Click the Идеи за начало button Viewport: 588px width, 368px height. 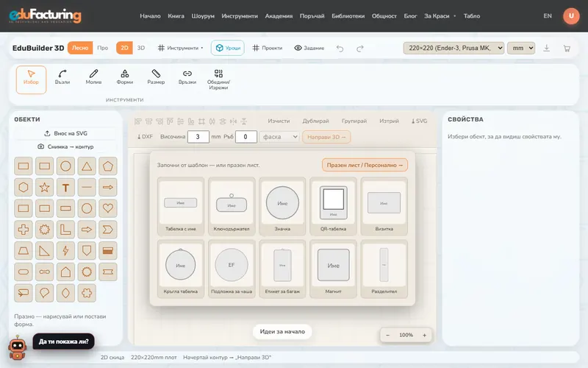point(282,332)
